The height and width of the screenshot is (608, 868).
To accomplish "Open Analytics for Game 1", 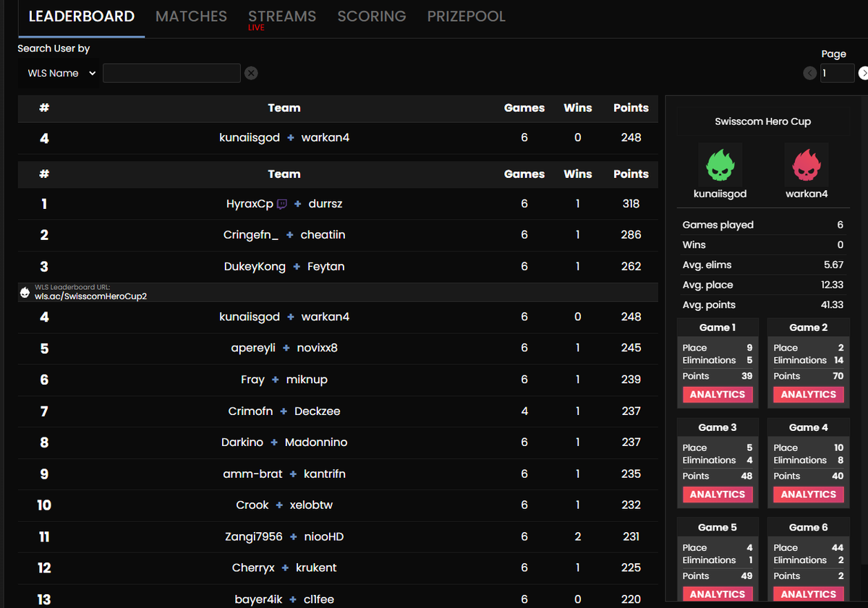I will click(718, 395).
